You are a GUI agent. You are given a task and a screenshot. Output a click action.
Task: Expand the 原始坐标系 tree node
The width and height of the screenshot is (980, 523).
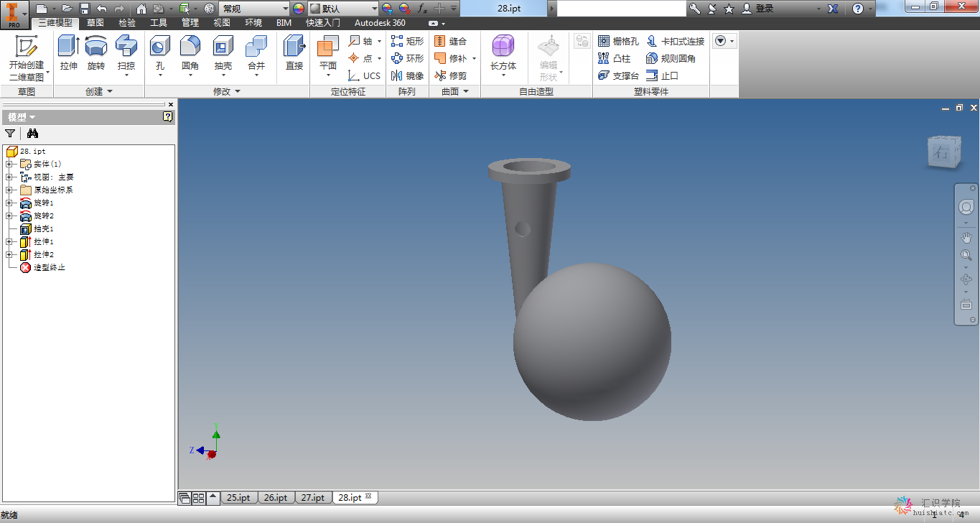tap(9, 190)
